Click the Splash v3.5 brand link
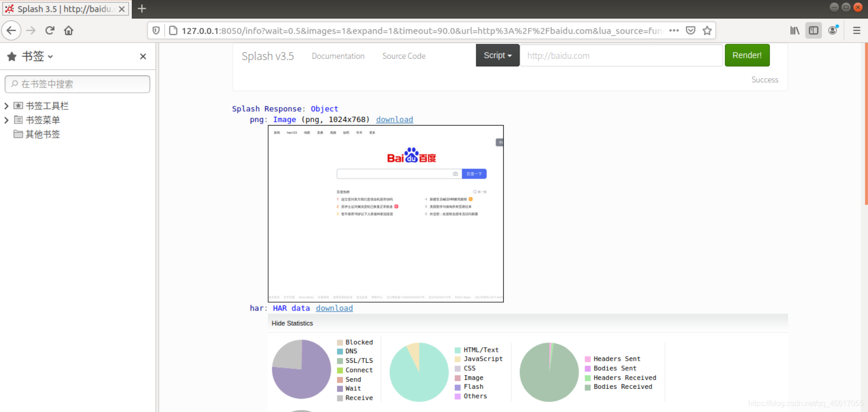868x412 pixels. click(268, 56)
